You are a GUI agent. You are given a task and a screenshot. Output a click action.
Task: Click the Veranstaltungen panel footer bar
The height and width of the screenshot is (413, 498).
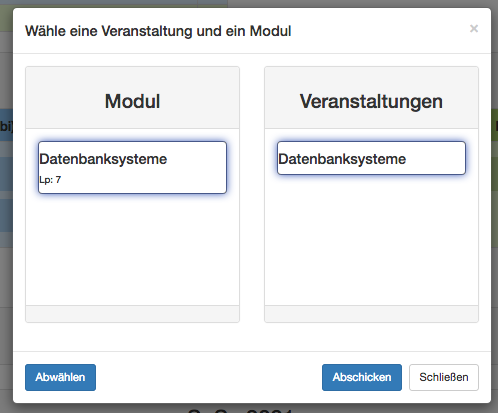pyautogui.click(x=371, y=314)
